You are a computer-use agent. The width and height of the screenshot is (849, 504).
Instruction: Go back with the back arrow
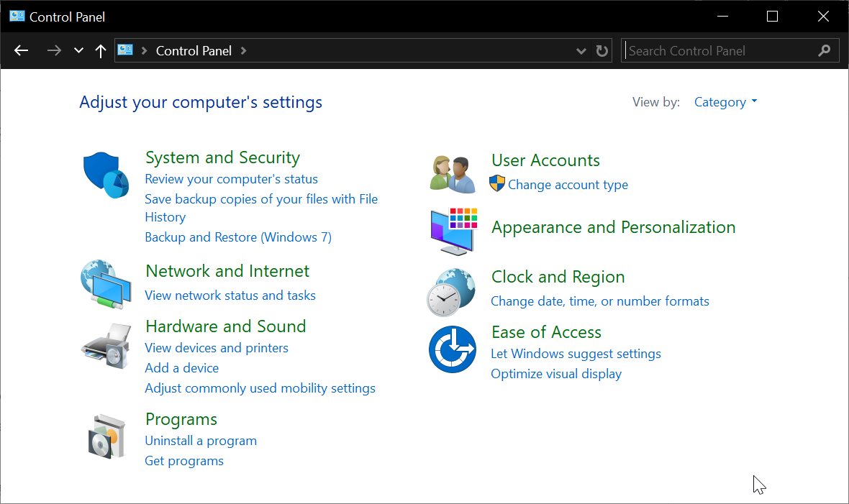[21, 50]
